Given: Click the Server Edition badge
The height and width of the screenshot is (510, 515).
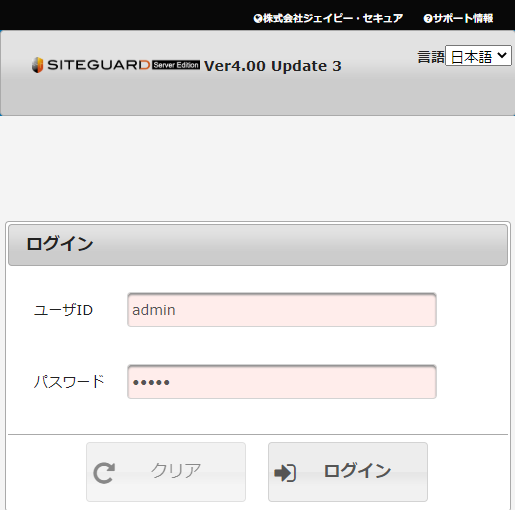Looking at the screenshot, I should pos(176,65).
